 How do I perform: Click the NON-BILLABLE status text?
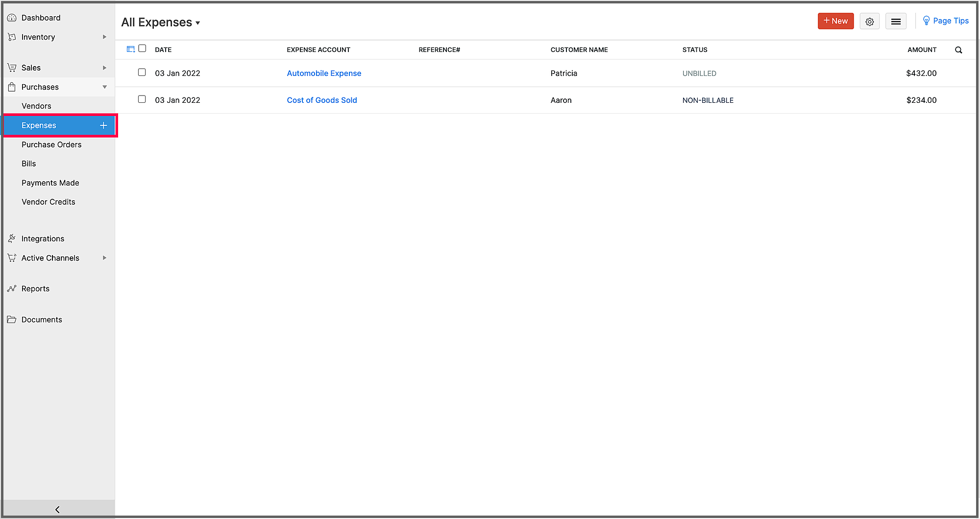[x=708, y=100]
